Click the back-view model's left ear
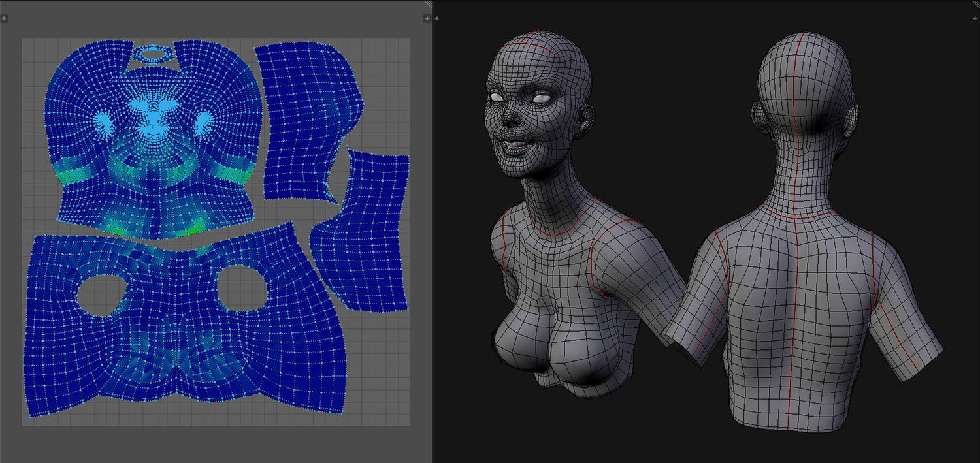Image resolution: width=980 pixels, height=463 pixels. tap(757, 116)
